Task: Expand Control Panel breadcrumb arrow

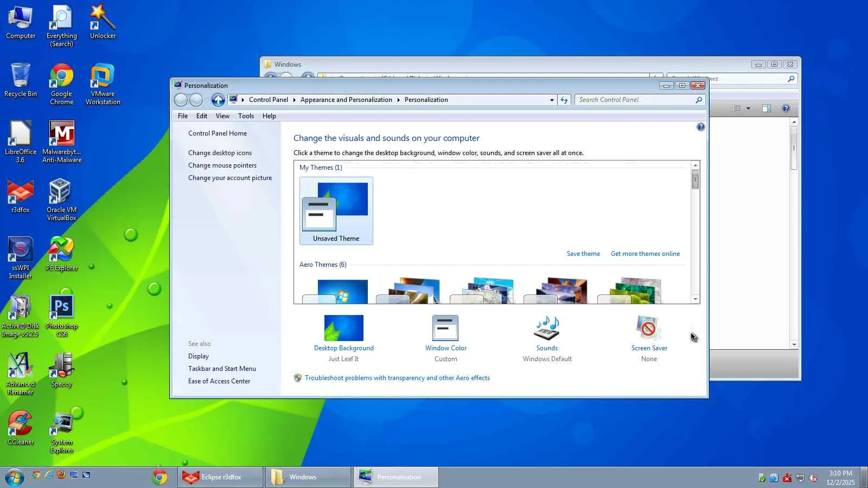Action: pyautogui.click(x=295, y=100)
